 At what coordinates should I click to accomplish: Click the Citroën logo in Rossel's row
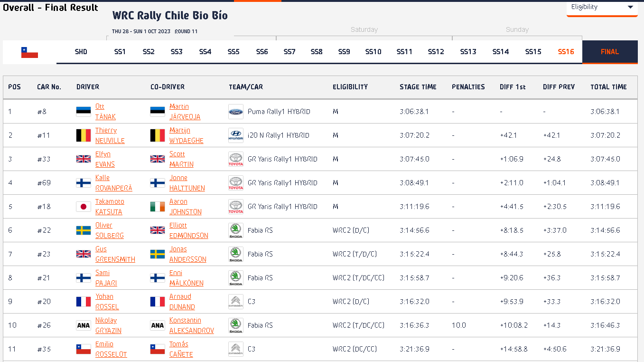236,302
